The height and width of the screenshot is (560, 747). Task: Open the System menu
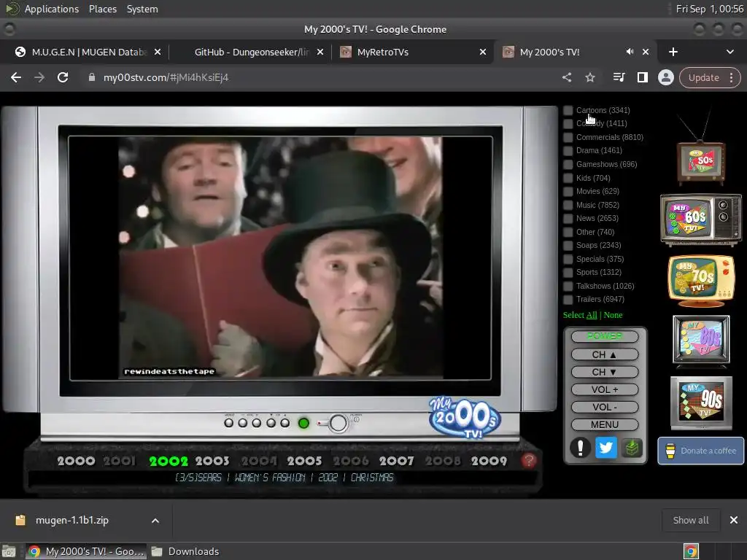[142, 9]
